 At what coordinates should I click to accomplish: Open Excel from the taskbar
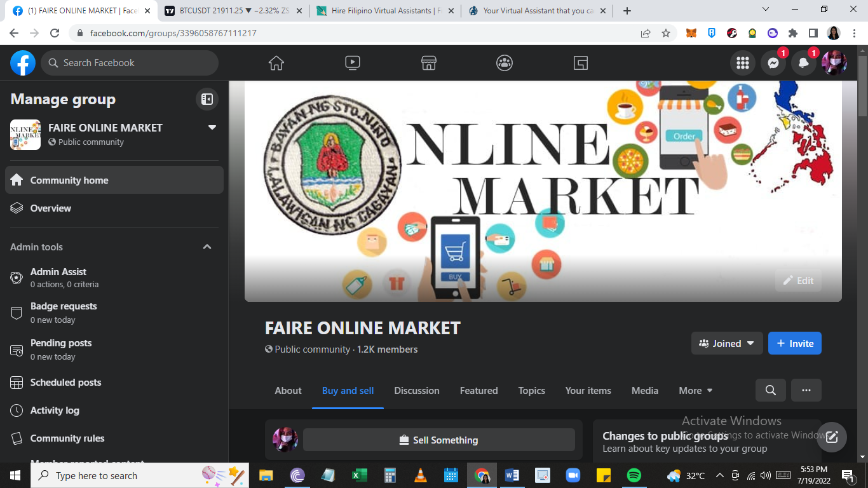pyautogui.click(x=360, y=475)
